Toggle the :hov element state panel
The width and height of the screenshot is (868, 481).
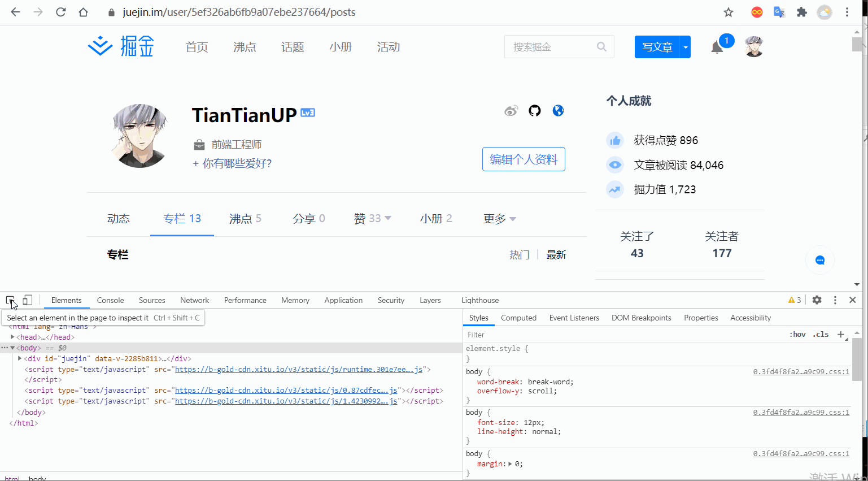click(797, 335)
